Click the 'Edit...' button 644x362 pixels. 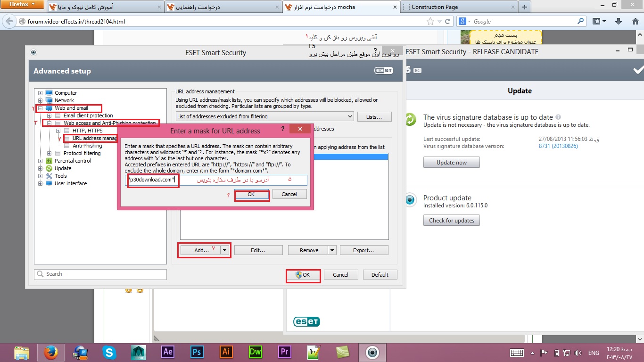pos(258,250)
